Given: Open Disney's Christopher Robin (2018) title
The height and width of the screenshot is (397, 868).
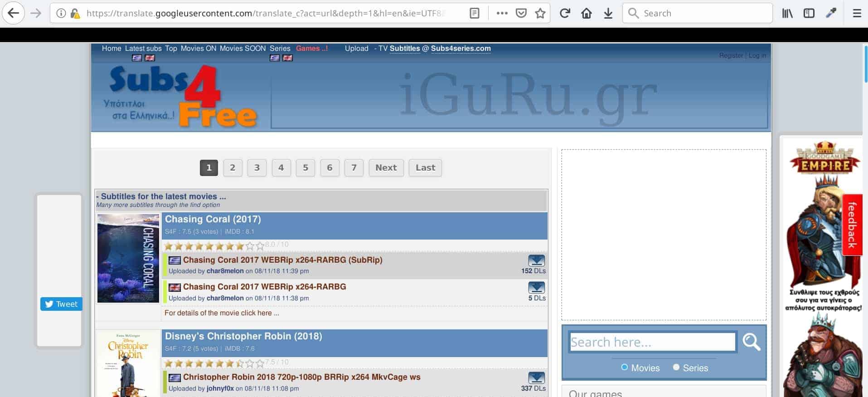Looking at the screenshot, I should [x=243, y=336].
